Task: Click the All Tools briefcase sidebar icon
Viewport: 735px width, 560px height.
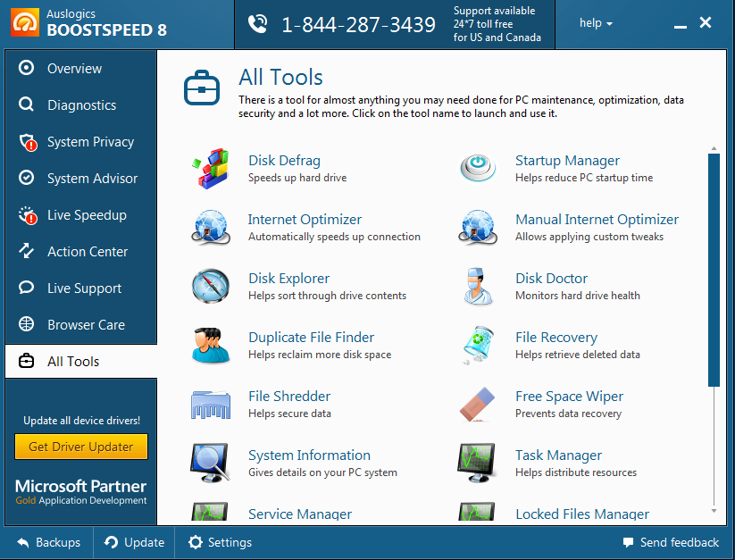Action: pos(26,361)
